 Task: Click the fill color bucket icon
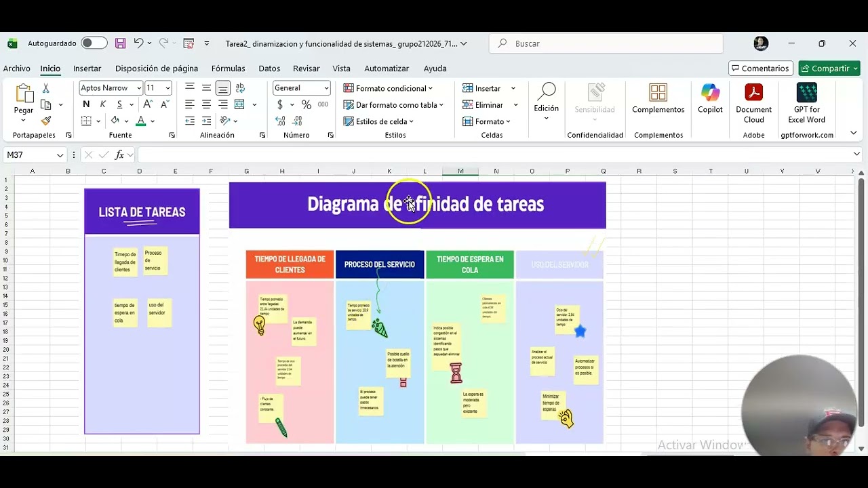115,121
